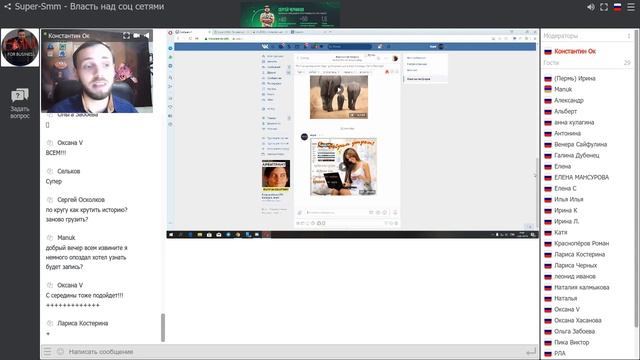This screenshot has height=360, width=640.
Task: Select guest Оксана Хасанова
Action: point(578,321)
